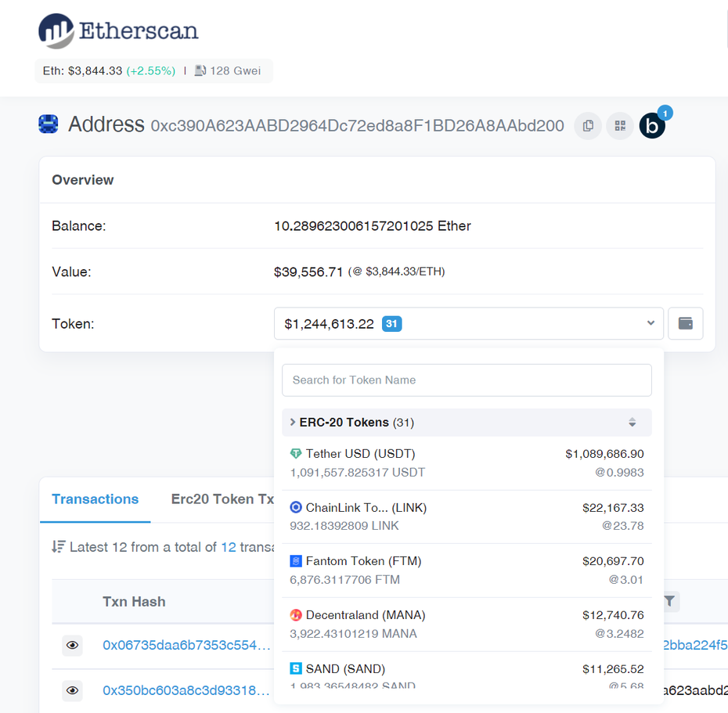Show the address QR code

tap(620, 126)
